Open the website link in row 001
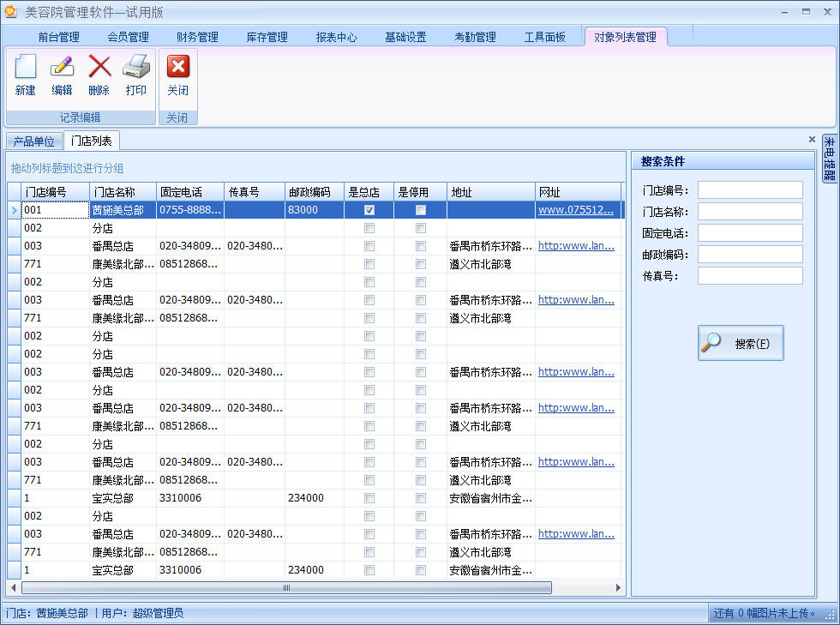Image resolution: width=840 pixels, height=625 pixels. pos(576,210)
